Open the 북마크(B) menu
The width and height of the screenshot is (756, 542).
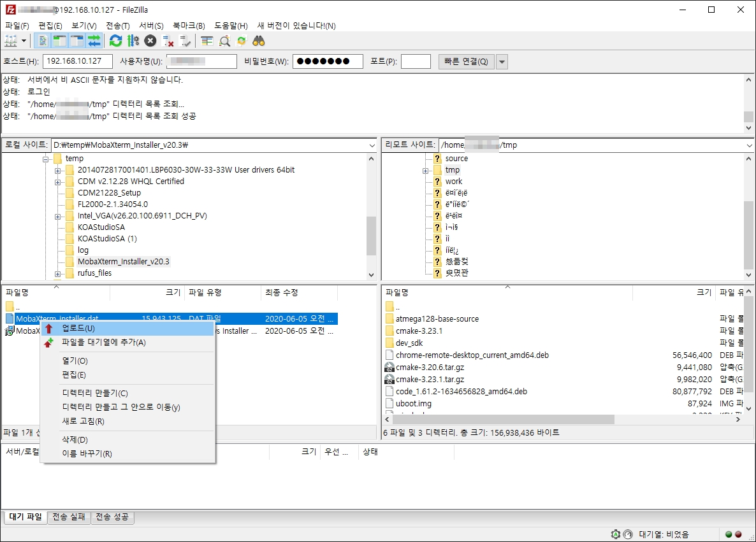coord(189,25)
